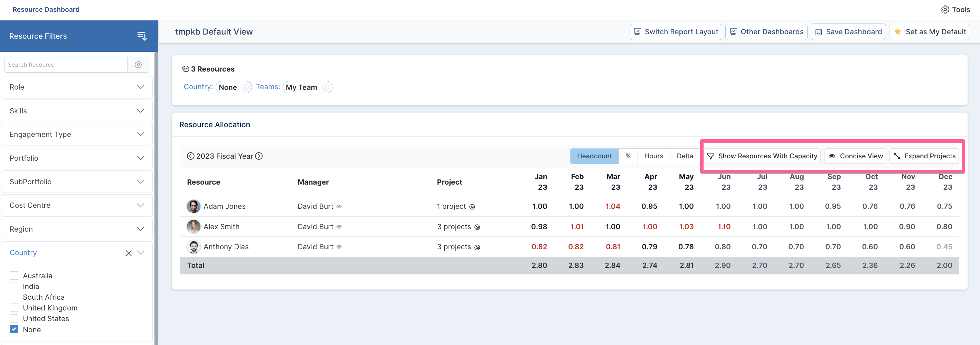This screenshot has width=980, height=345.
Task: Remove the Country None filter chip
Action: [245, 87]
